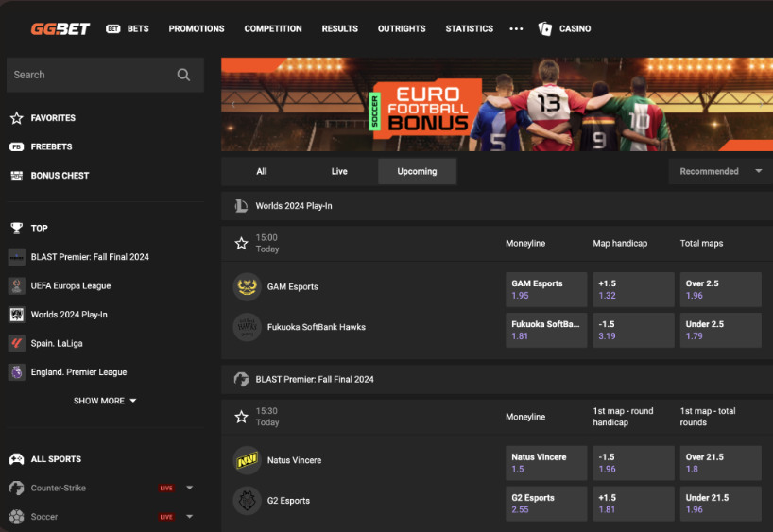Click the Soccer ball icon

pos(17,517)
